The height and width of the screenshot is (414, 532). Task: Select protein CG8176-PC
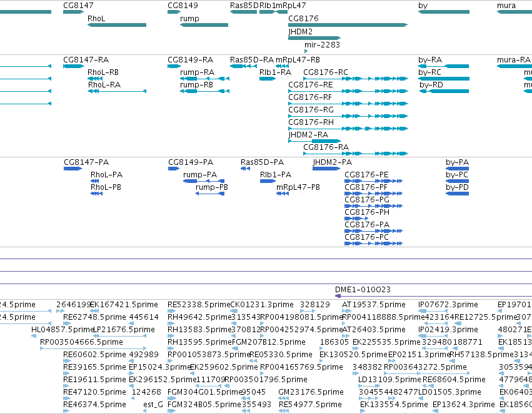[374, 244]
